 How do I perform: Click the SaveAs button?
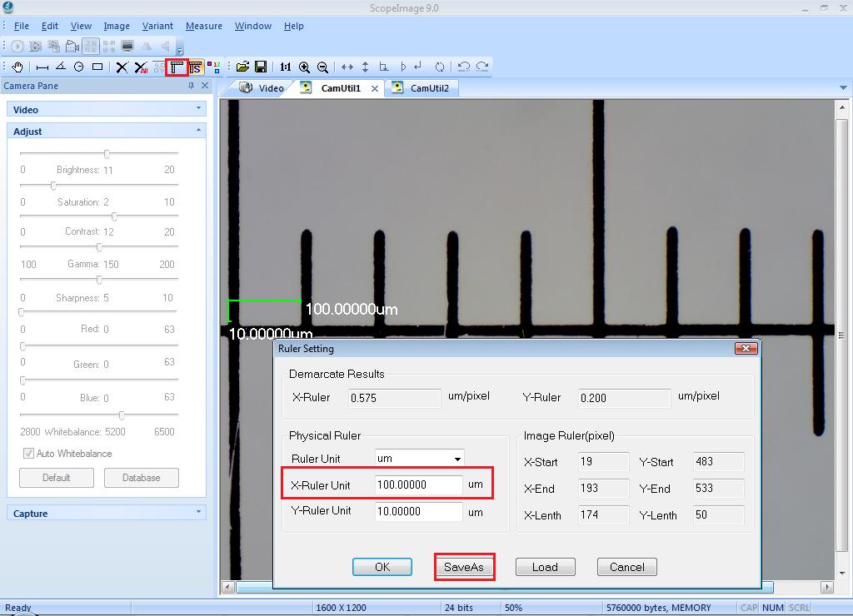point(463,567)
